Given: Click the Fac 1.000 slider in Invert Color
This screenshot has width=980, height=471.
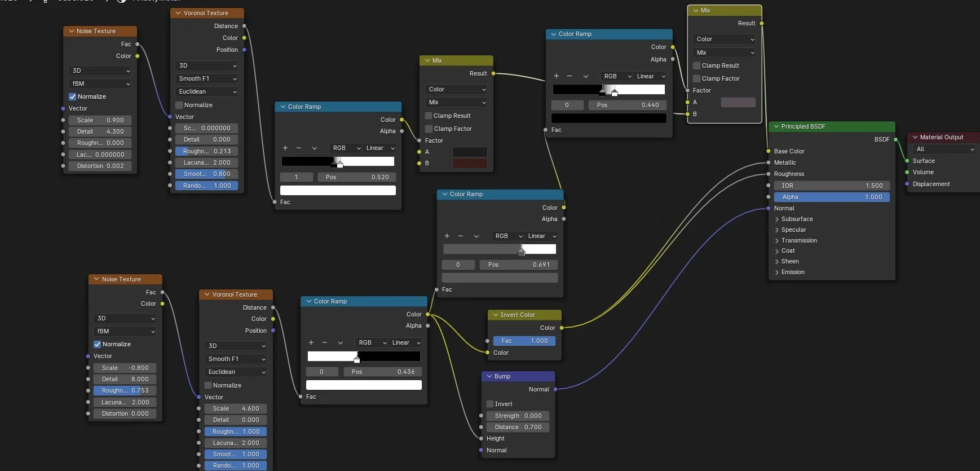Looking at the screenshot, I should [x=524, y=341].
